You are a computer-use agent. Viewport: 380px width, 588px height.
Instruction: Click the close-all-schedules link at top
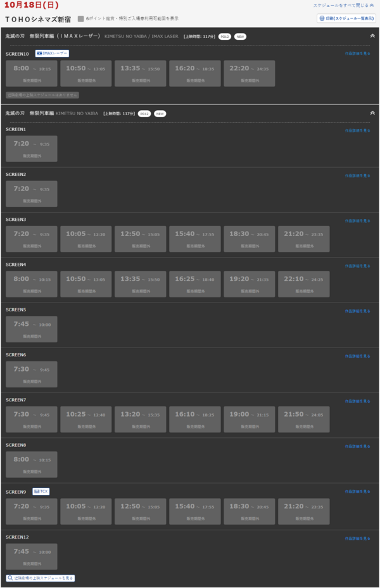tap(344, 6)
